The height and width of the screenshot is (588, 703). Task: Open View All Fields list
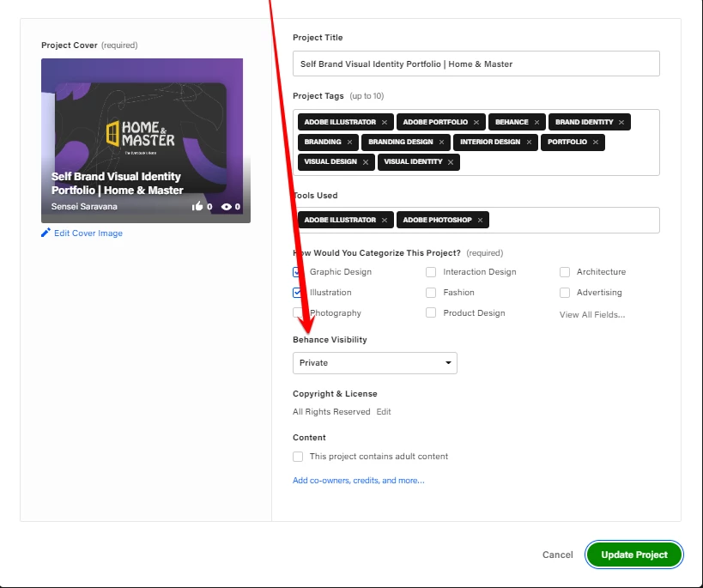pyautogui.click(x=591, y=315)
